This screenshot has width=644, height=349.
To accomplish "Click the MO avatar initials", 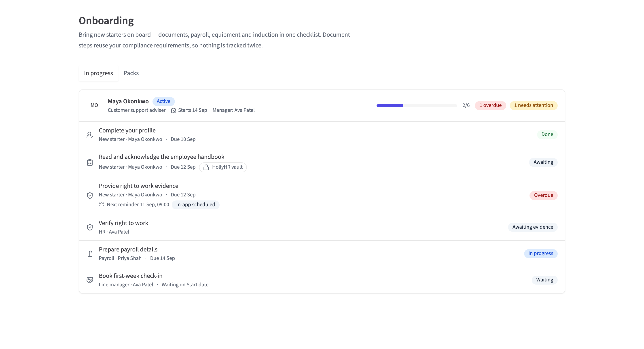I will tap(94, 105).
